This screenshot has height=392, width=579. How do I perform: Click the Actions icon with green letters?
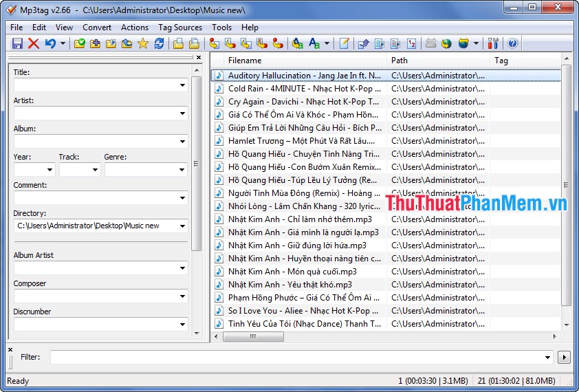coord(298,43)
